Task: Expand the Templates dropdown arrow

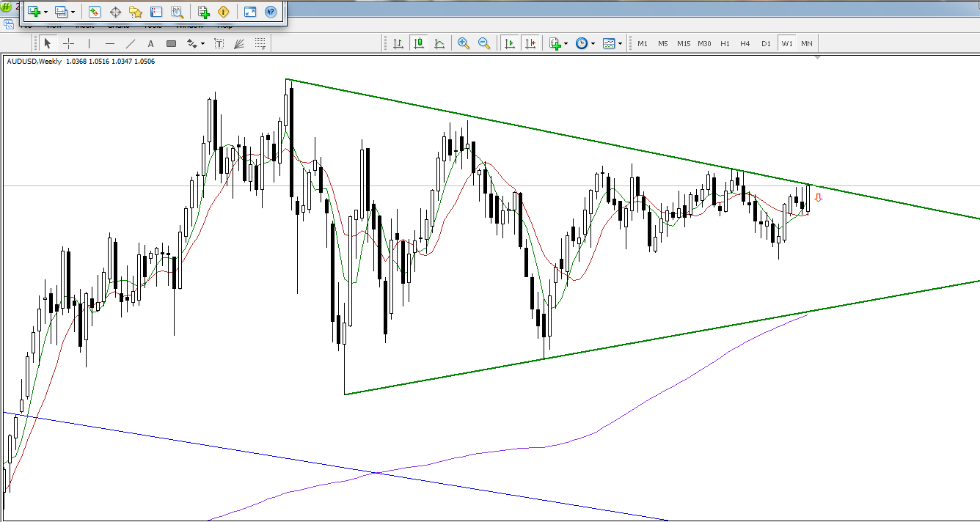Action: [620, 44]
